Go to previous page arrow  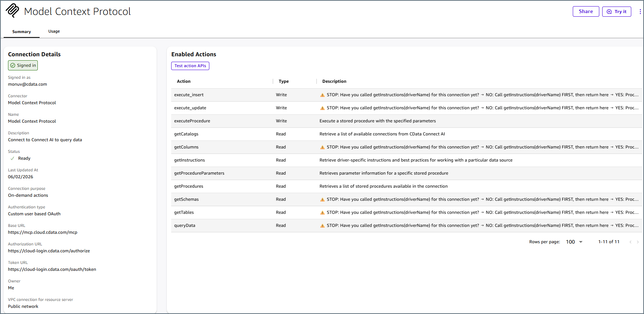pos(631,242)
